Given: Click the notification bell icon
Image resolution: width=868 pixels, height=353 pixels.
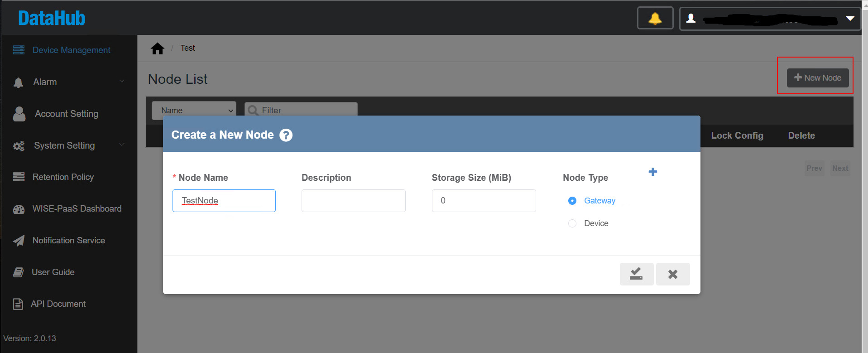Looking at the screenshot, I should click(655, 18).
